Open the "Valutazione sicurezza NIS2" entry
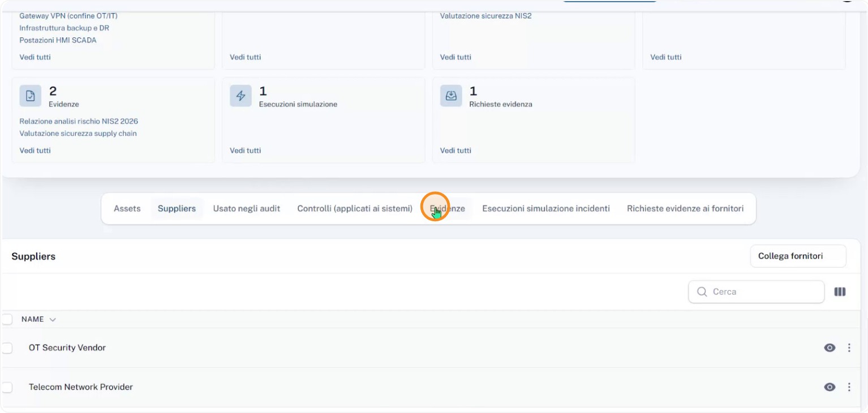Screen dimensions: 868x413 click(x=485, y=16)
